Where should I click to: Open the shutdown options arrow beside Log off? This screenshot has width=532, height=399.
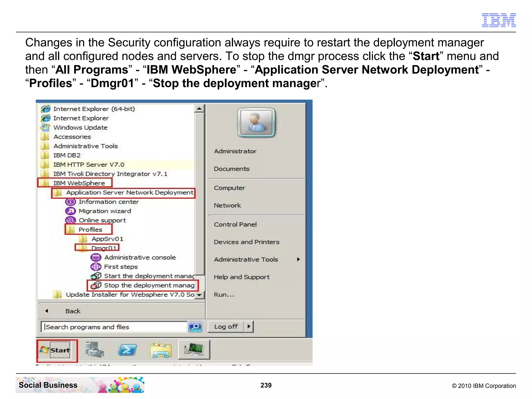tap(249, 327)
